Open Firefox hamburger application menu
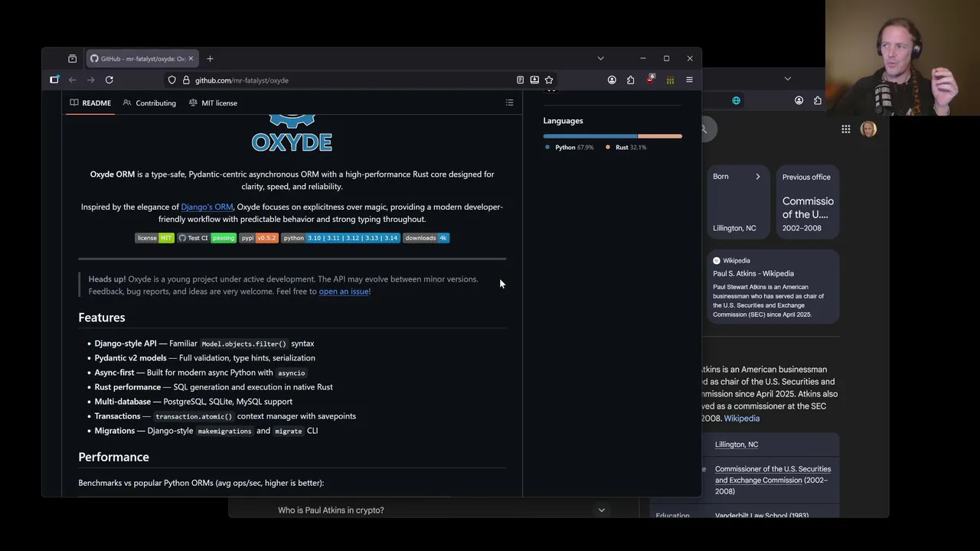980x551 pixels. [x=689, y=80]
